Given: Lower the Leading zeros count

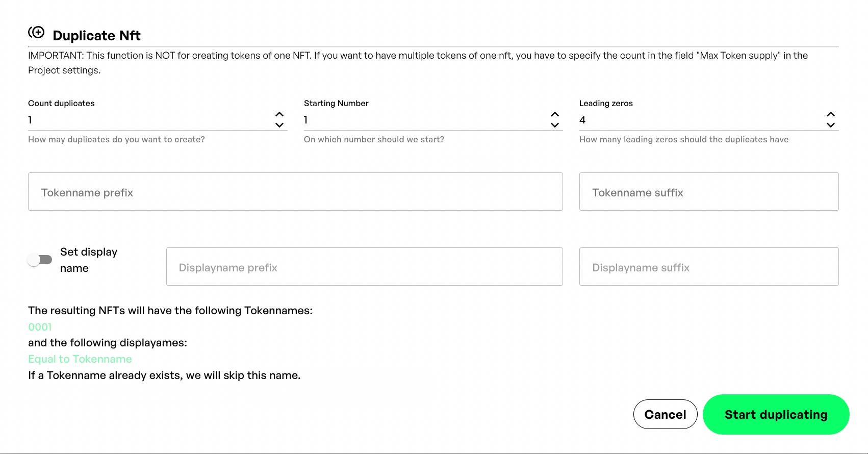Looking at the screenshot, I should [831, 125].
